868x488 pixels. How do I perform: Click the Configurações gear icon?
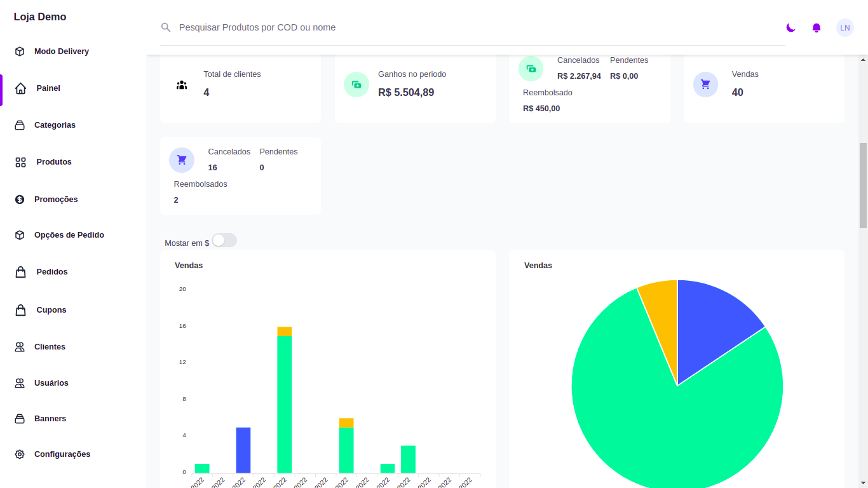click(20, 454)
